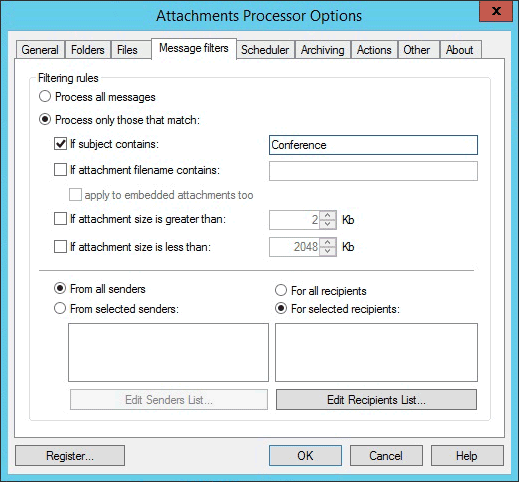Viewport: 519px width, 482px height.
Task: Click subject text field containing Conference
Action: coord(373,145)
